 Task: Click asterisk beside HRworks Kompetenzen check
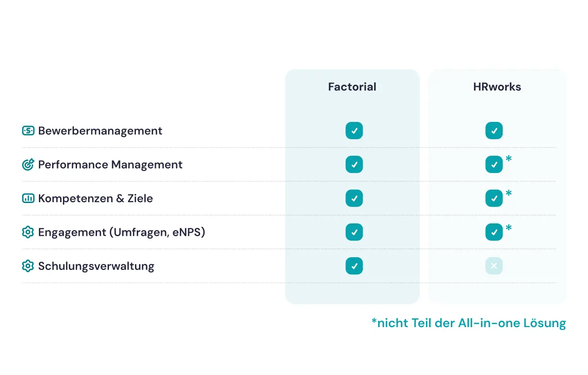[509, 193]
